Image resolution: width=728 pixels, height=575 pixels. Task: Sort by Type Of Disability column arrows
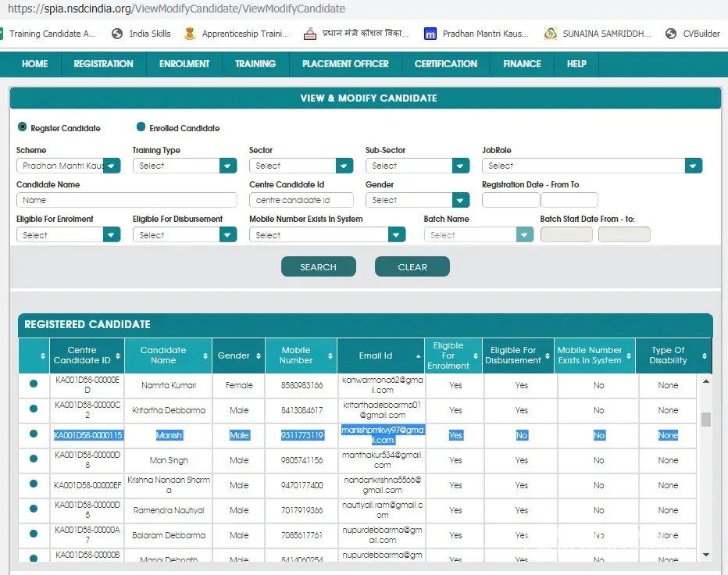[x=705, y=356]
